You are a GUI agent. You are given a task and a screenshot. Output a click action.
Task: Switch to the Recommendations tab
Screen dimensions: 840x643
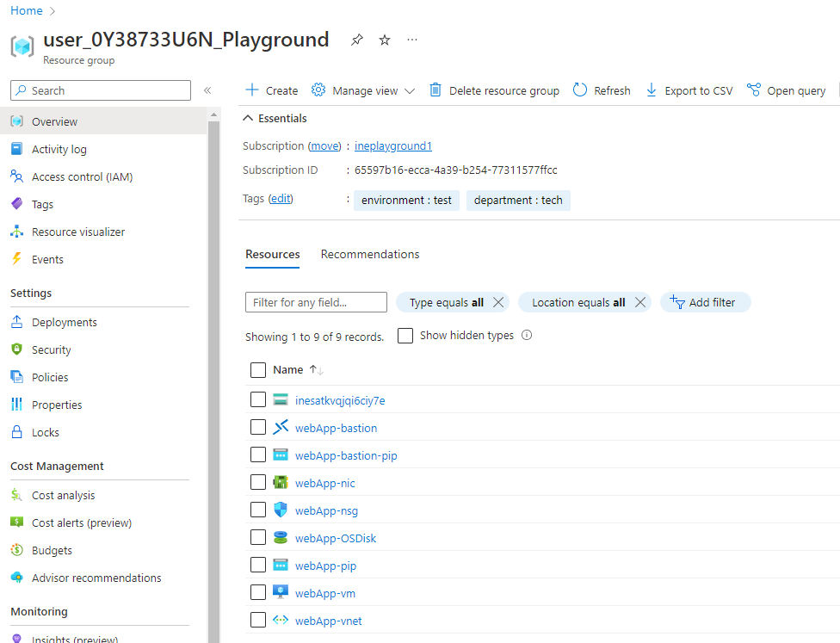[370, 255]
